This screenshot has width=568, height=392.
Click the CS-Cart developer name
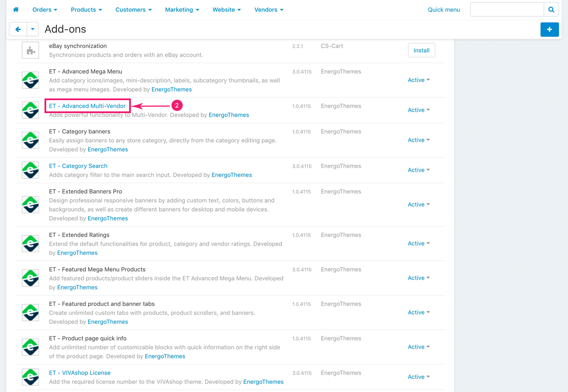point(332,46)
